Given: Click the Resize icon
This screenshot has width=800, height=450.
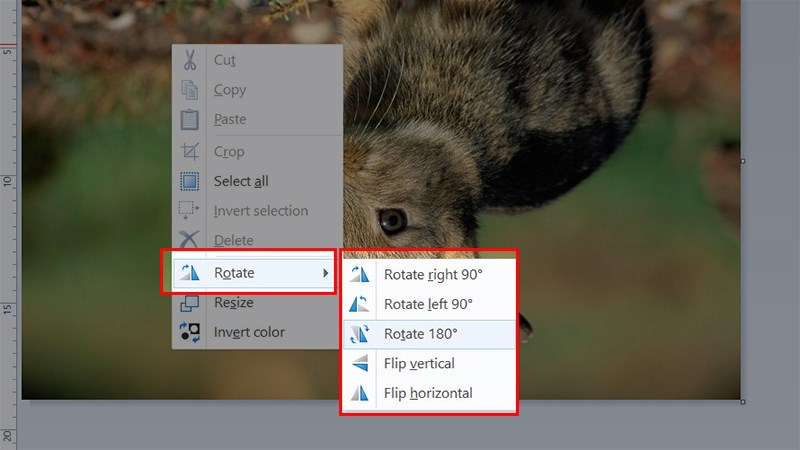Looking at the screenshot, I should [190, 303].
